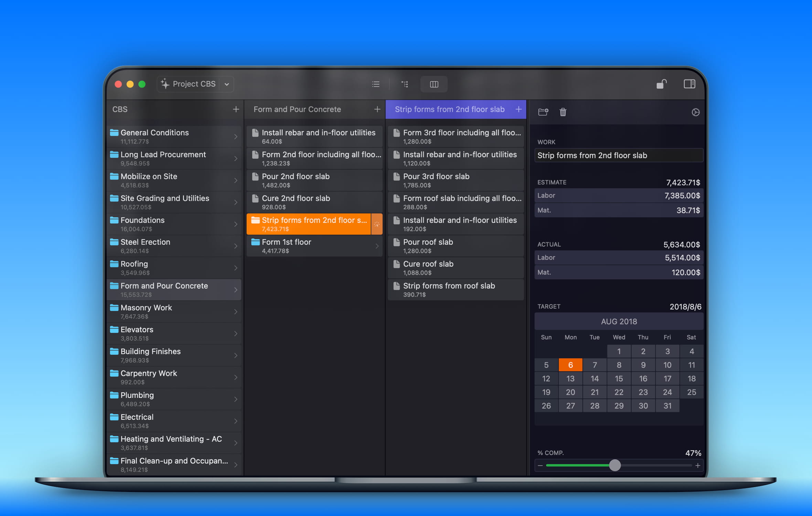
Task: Expand the Form 1st floor chevron
Action: (x=377, y=246)
